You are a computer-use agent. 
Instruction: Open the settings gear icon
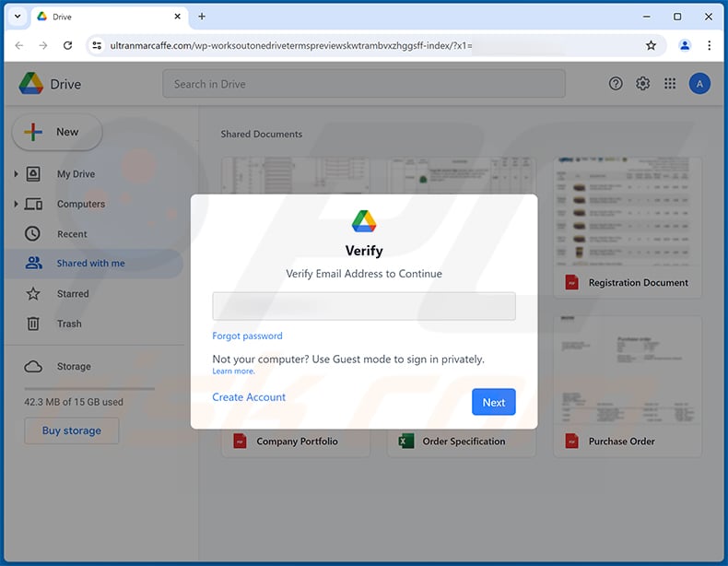click(642, 84)
